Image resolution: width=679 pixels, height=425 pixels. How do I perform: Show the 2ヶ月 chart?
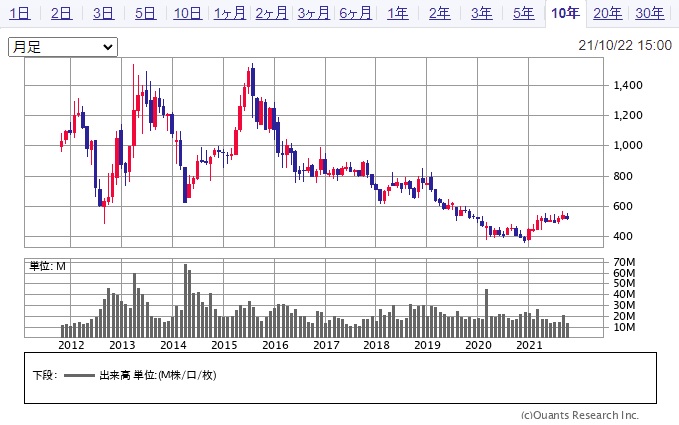point(272,13)
